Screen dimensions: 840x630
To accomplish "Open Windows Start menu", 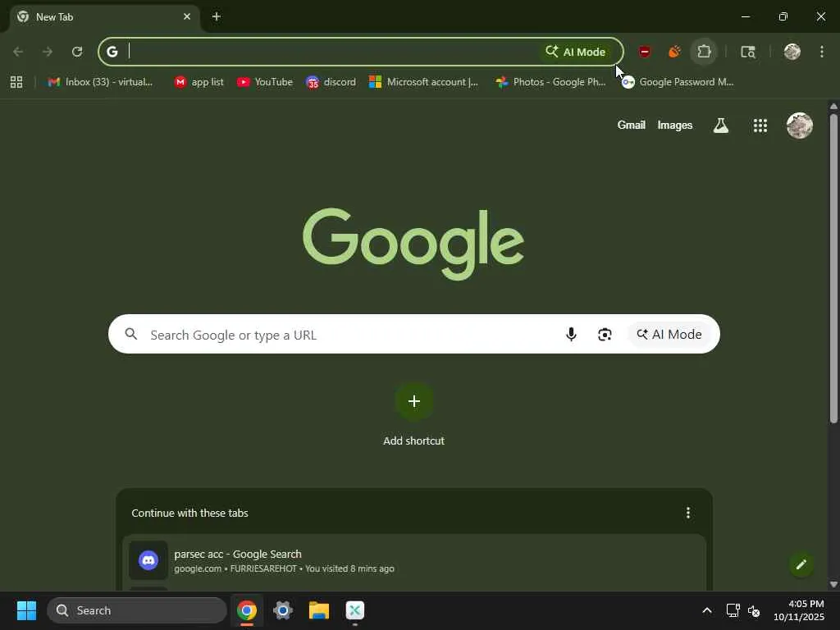I will 26,610.
